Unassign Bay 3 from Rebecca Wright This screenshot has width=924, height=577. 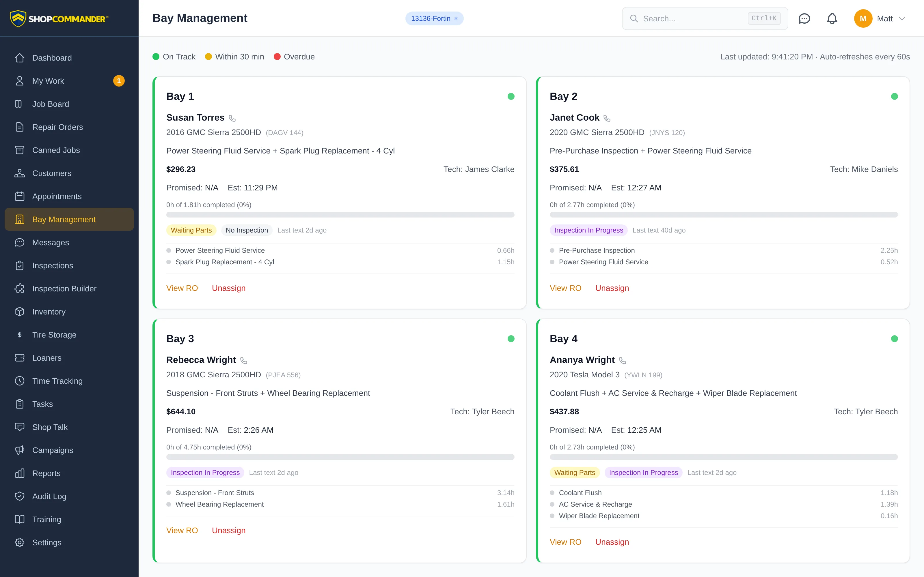click(x=229, y=531)
